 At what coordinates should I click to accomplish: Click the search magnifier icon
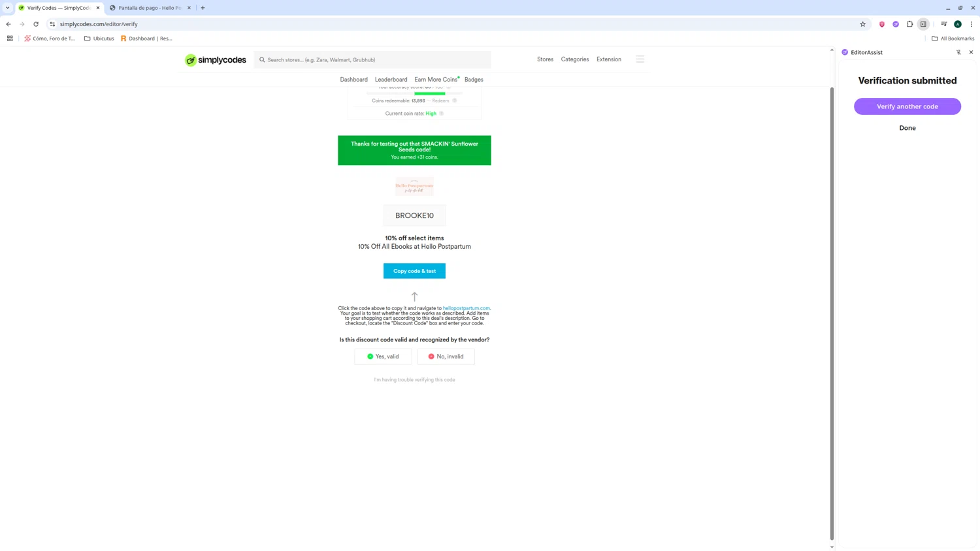coord(262,60)
